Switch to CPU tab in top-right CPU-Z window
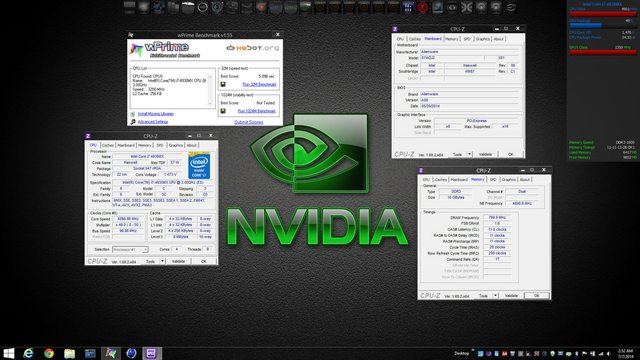The image size is (640, 360). pyautogui.click(x=400, y=39)
